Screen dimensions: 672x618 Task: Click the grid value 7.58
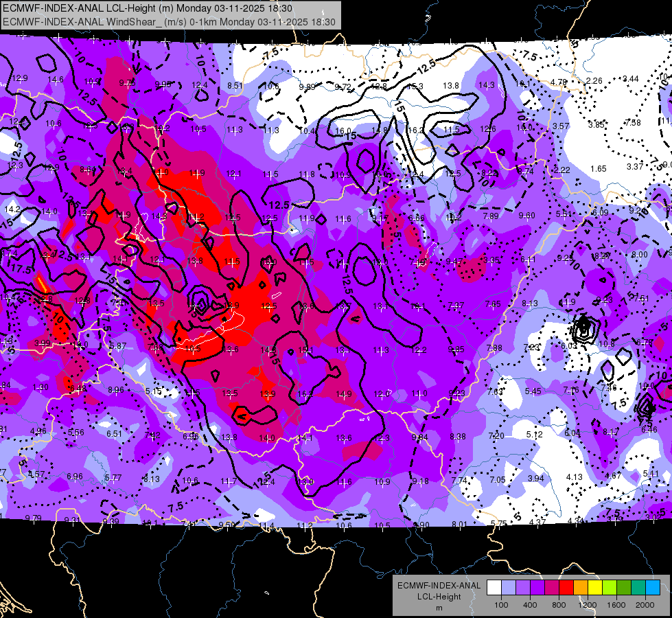pyautogui.click(x=633, y=123)
